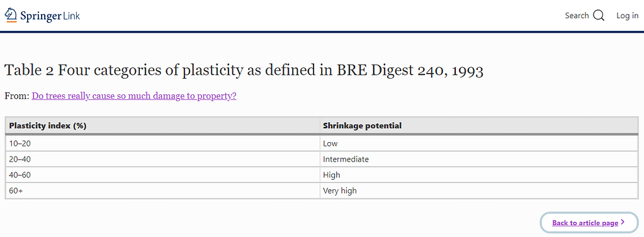Select the 10–20 plasticity cell
This screenshot has width=644, height=237.
(162, 143)
